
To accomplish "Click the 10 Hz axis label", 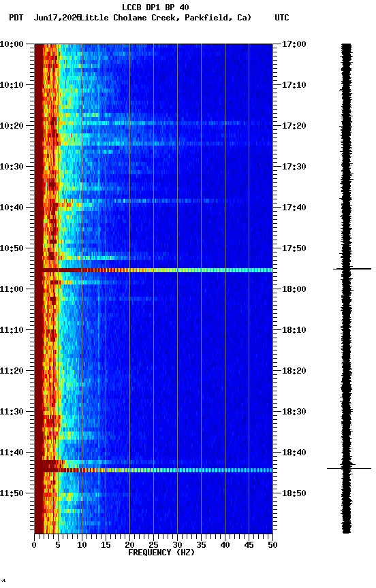I will point(82,545).
